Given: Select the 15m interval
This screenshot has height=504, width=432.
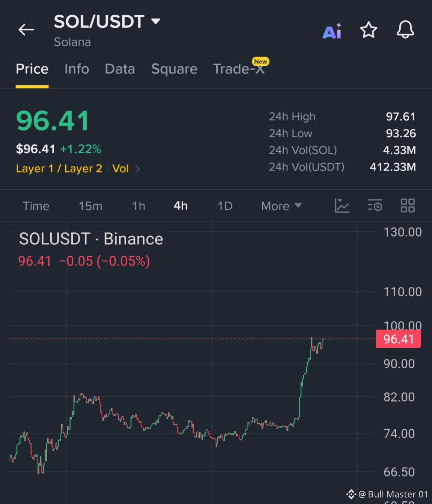Looking at the screenshot, I should point(90,206).
